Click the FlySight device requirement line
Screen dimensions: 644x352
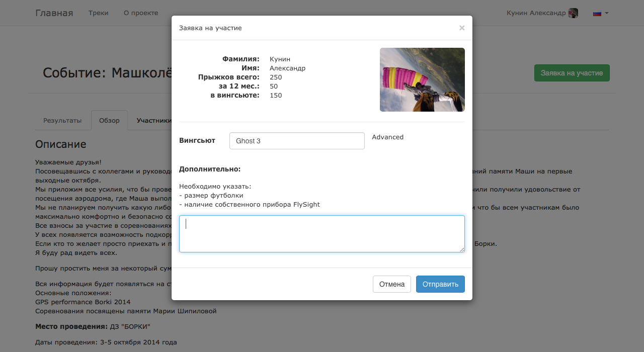coord(250,205)
